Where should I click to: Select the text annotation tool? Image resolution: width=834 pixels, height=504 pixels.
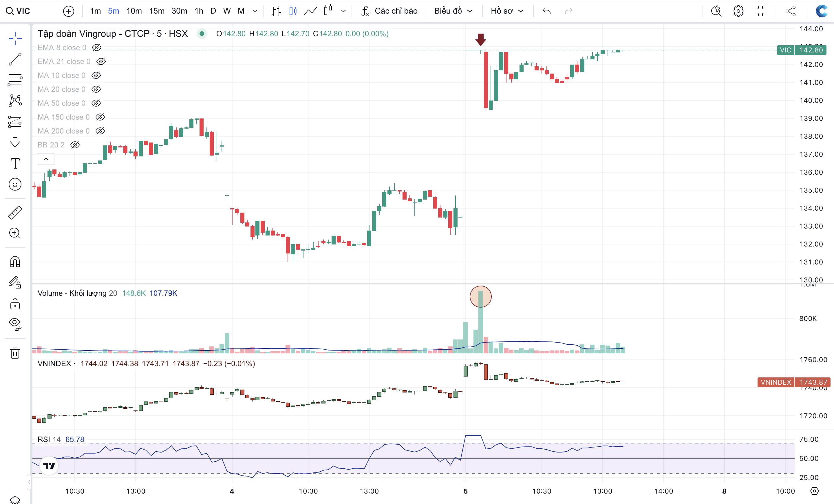(x=15, y=163)
